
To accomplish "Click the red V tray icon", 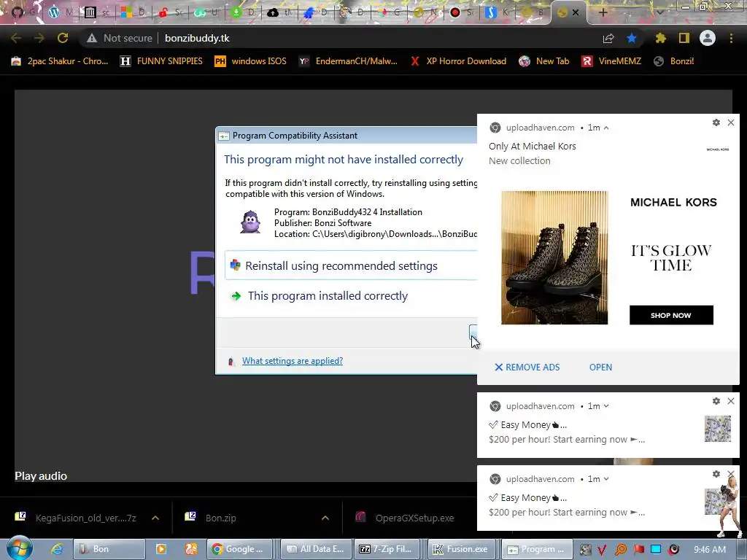I will pyautogui.click(x=602, y=550).
